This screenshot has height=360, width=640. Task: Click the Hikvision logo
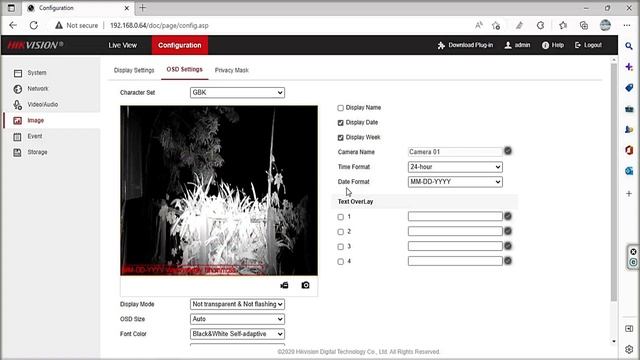pyautogui.click(x=36, y=45)
